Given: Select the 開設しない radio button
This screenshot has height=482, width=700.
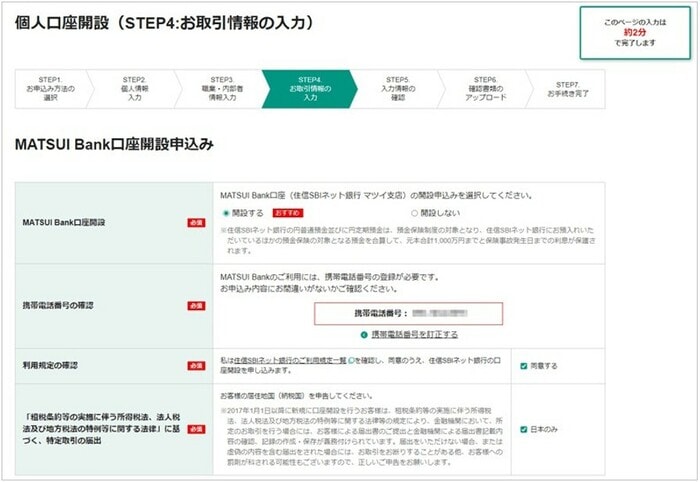Looking at the screenshot, I should tap(414, 213).
